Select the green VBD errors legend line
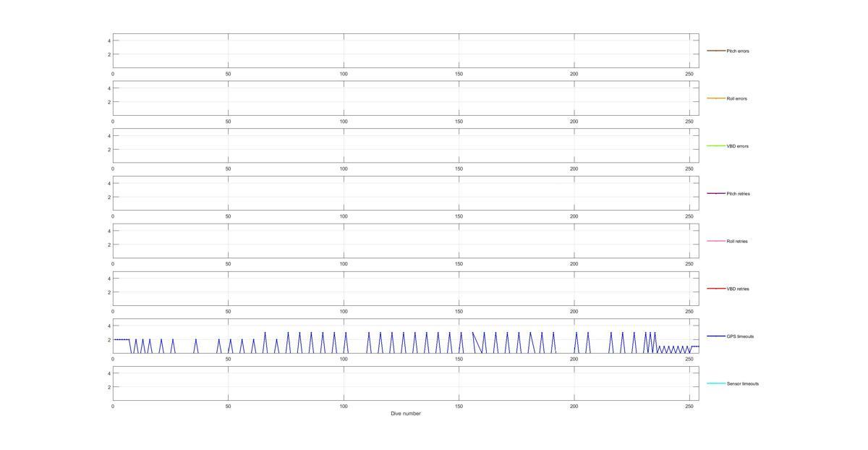Image resolution: width=868 pixels, height=450 pixels. point(716,146)
